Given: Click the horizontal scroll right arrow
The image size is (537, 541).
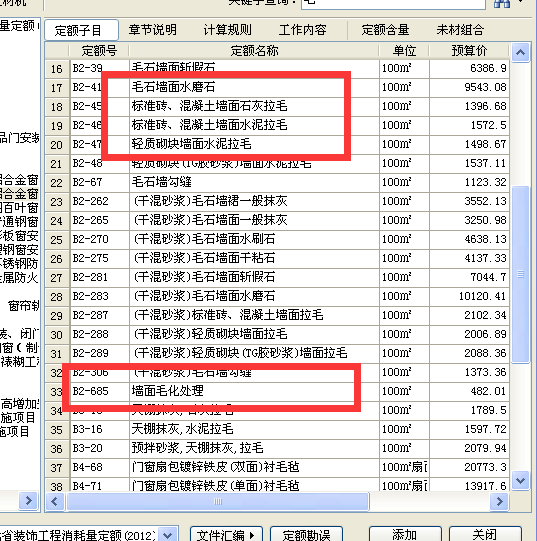Looking at the screenshot, I should pyautogui.click(x=499, y=501).
